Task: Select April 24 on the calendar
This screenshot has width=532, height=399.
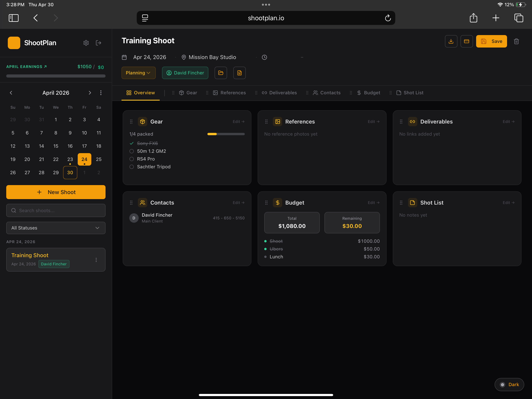Action: pos(85,159)
